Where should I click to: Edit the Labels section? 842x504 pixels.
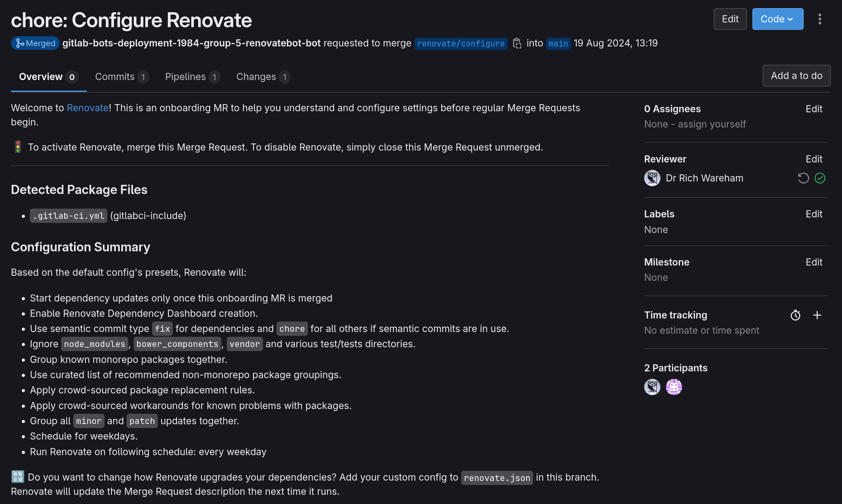813,214
